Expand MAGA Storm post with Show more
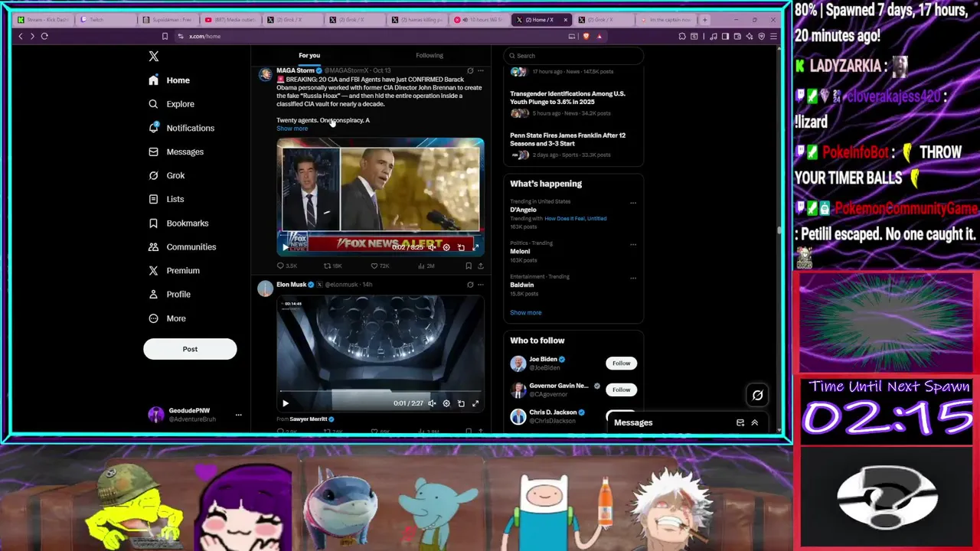The width and height of the screenshot is (980, 551). coord(292,129)
